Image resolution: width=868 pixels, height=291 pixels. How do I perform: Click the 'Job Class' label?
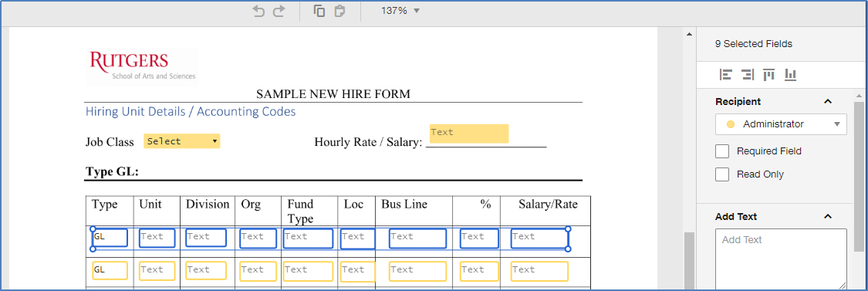[110, 142]
